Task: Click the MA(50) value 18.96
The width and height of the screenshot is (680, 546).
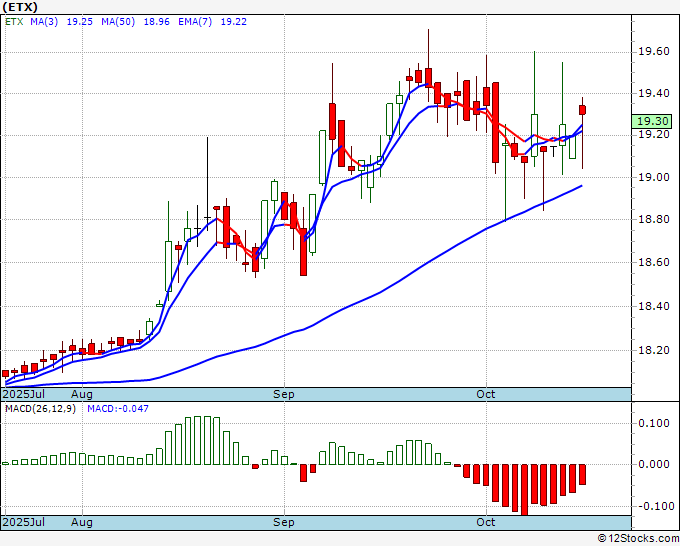Action: (x=156, y=22)
